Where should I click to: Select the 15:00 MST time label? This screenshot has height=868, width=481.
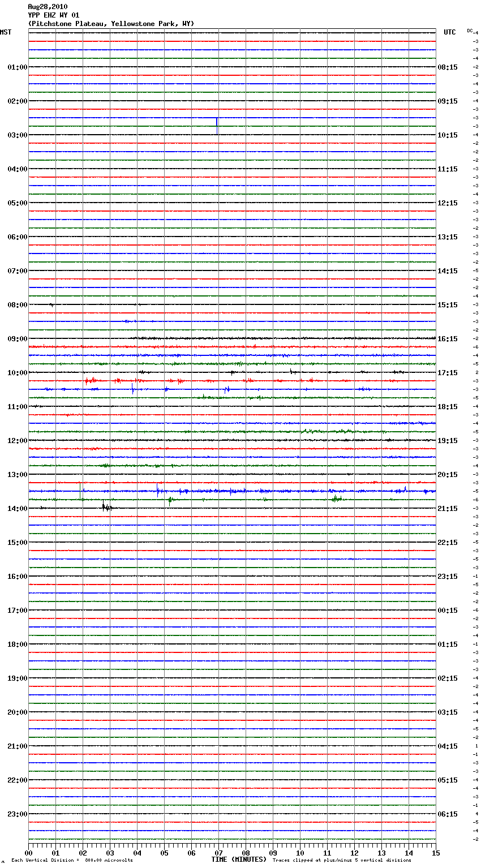18,543
